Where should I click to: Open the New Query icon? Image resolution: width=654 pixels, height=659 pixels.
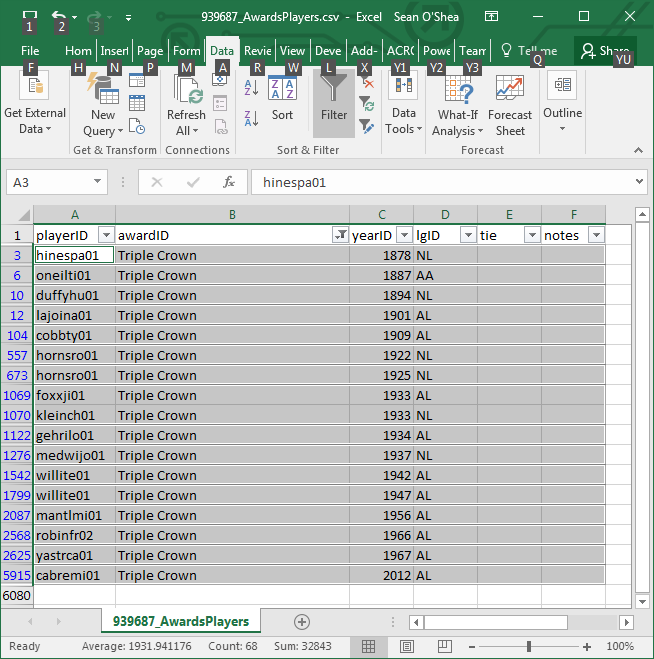[x=103, y=89]
